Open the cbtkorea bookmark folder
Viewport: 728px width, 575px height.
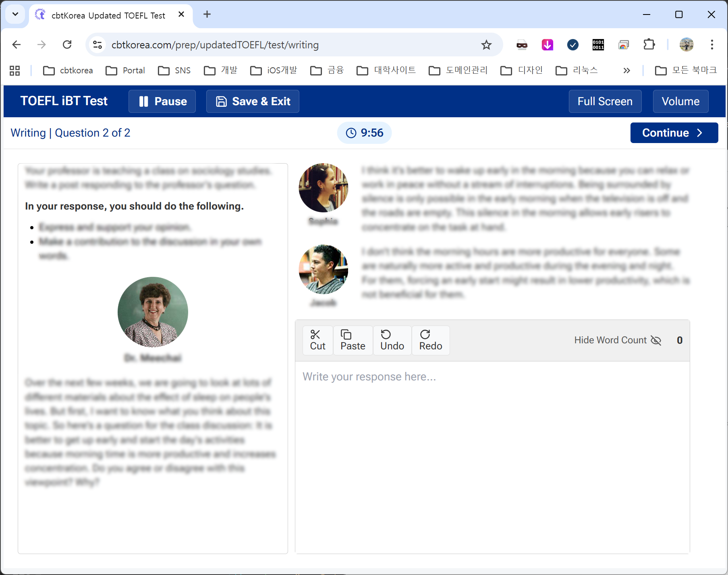68,71
